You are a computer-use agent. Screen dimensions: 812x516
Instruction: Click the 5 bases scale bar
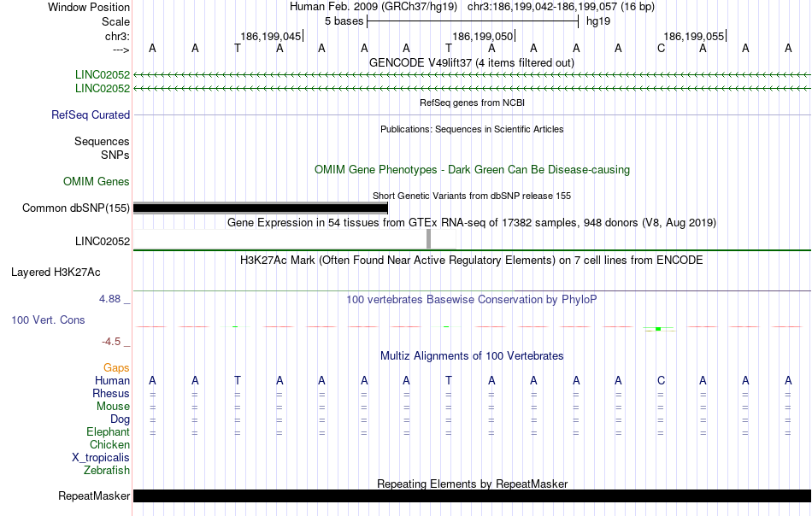click(473, 21)
